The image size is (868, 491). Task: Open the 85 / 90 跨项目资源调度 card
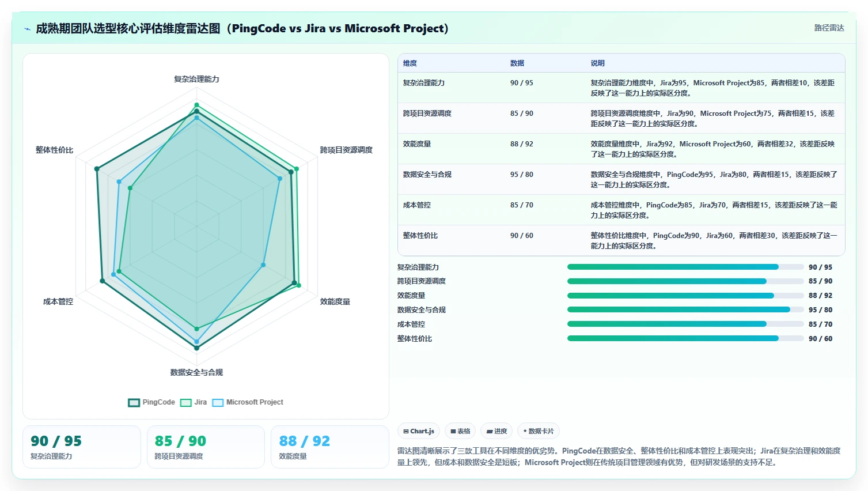[x=206, y=447]
